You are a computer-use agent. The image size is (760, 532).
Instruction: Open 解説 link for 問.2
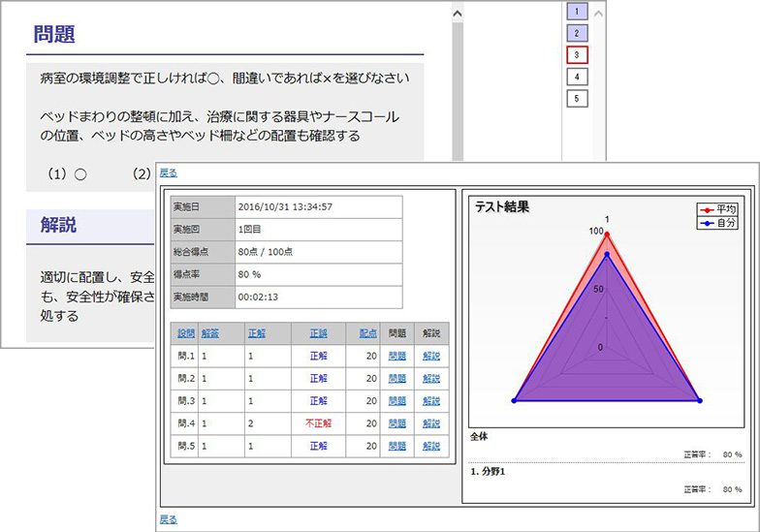(x=431, y=378)
